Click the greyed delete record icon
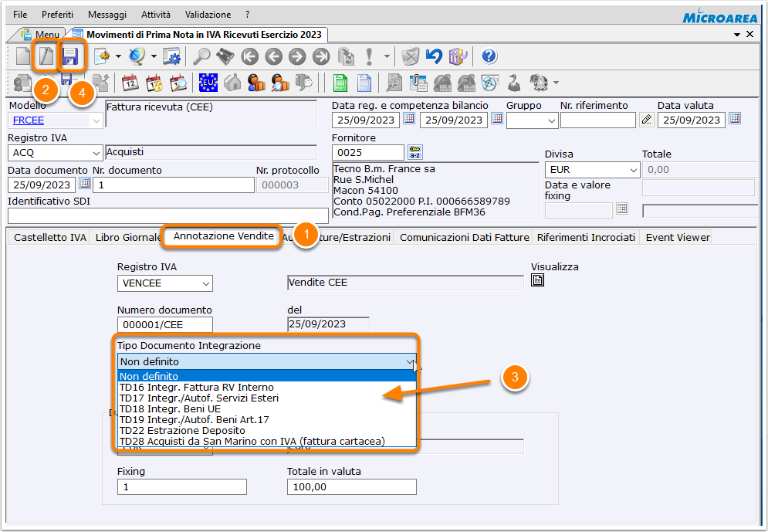768x532 pixels. 411,57
